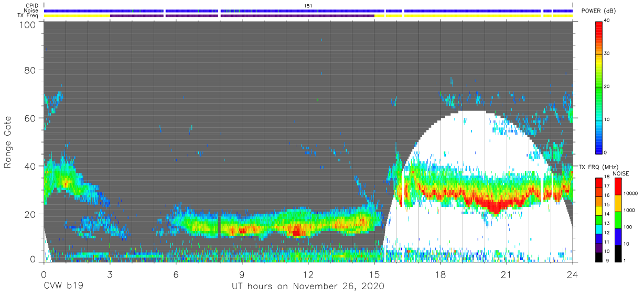The image size is (644, 297).
Task: Click the x-axis tick label 9
Action: tap(242, 274)
